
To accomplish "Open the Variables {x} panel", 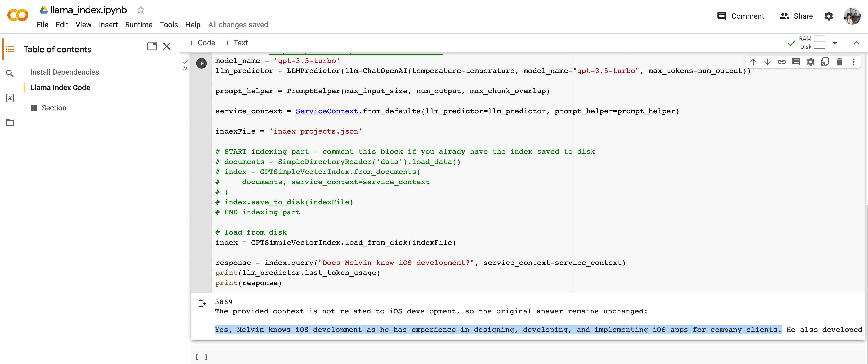I will (10, 98).
